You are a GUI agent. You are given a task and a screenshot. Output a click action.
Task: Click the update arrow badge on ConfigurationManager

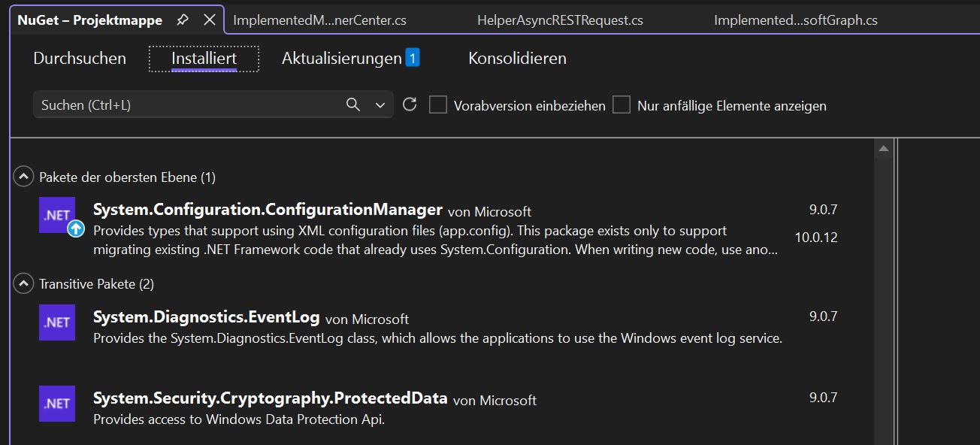(x=76, y=229)
